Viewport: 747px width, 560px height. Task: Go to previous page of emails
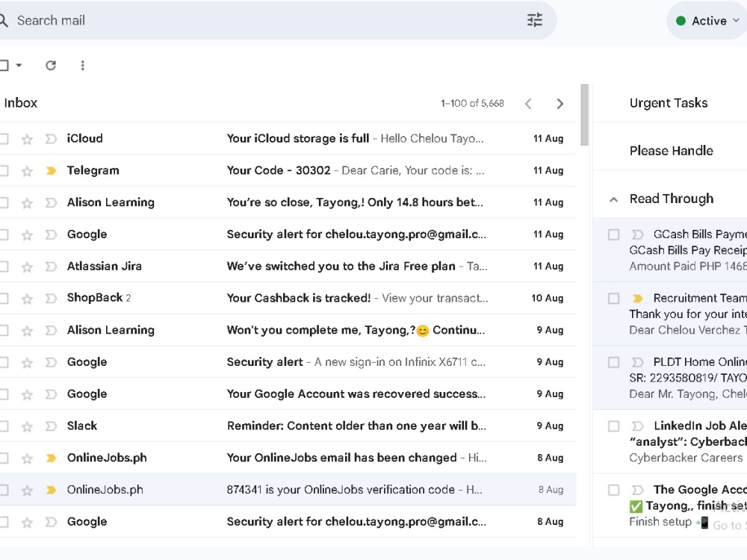[x=528, y=104]
